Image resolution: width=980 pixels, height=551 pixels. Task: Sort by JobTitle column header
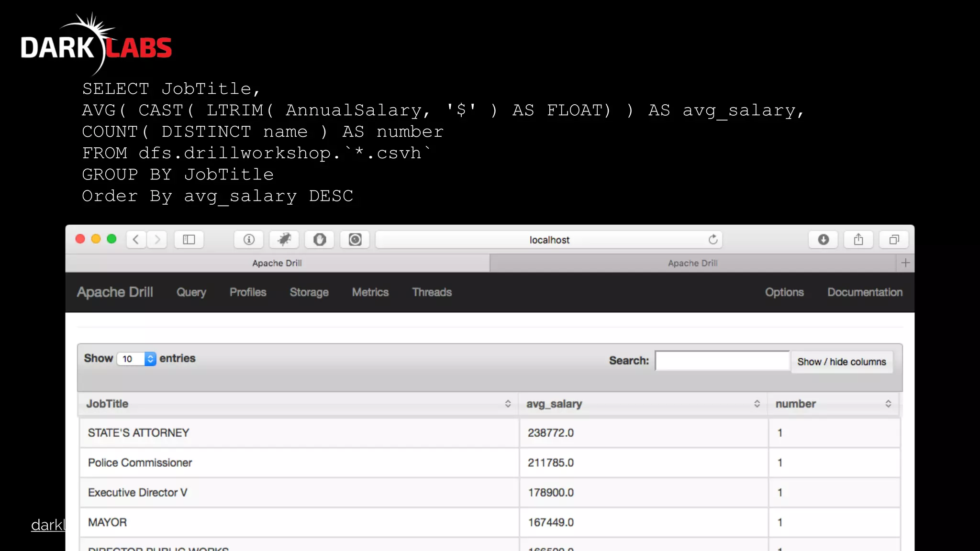[x=298, y=404]
